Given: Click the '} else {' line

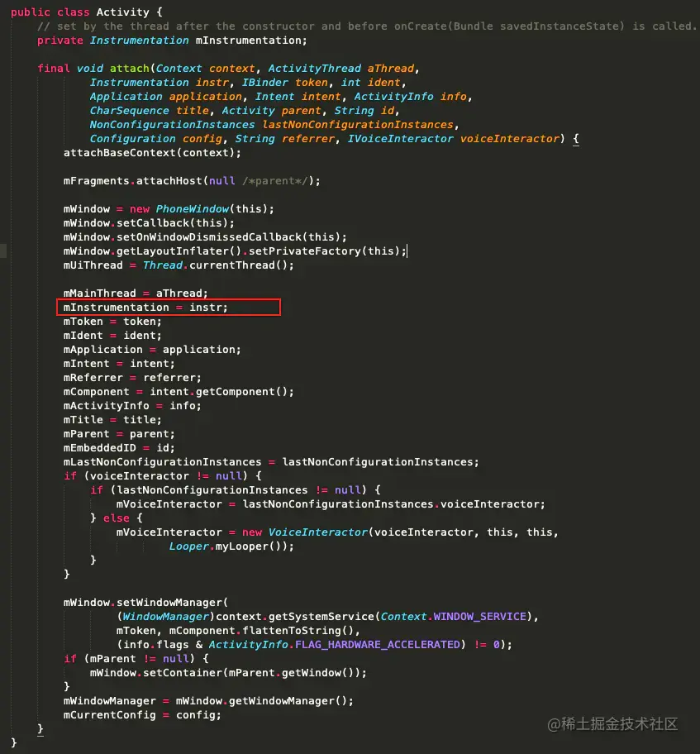Looking at the screenshot, I should [x=117, y=518].
